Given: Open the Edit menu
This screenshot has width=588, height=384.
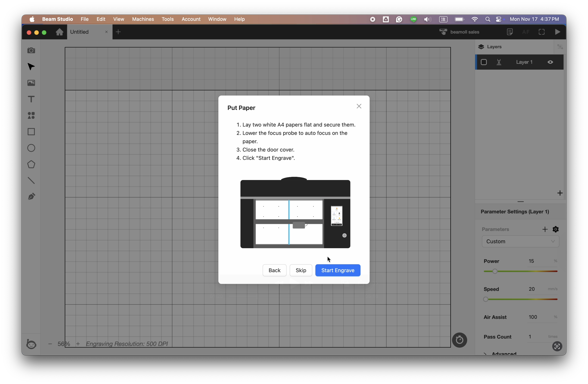Looking at the screenshot, I should point(101,19).
